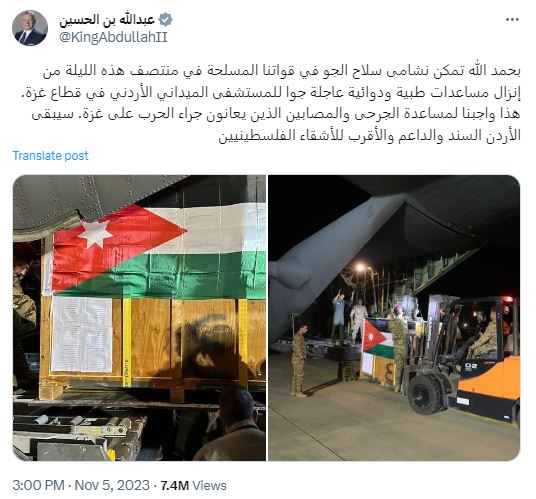Click the soldier standing beside the aircraft ramp
Screen dimensions: 536x499
299,361
